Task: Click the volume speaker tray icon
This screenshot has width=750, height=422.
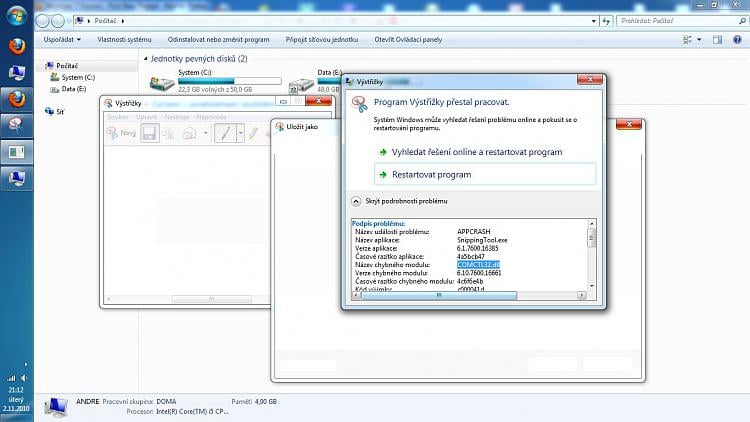Action: coord(23,378)
